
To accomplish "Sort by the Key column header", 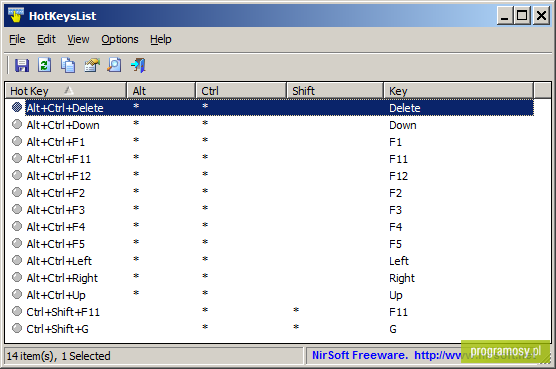I will 458,91.
